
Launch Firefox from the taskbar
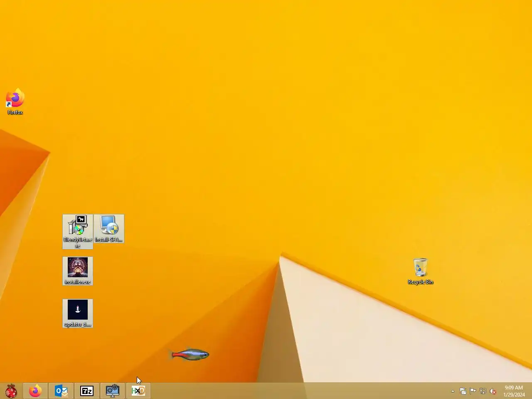[35, 391]
